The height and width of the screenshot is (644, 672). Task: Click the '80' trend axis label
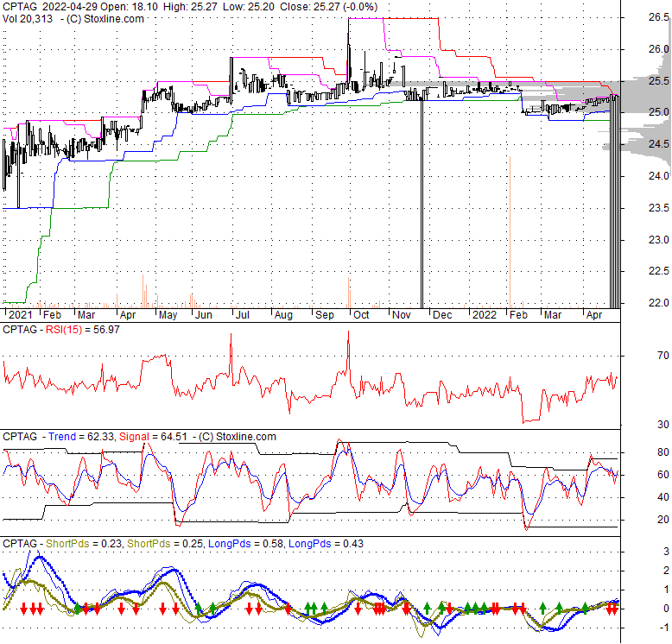[663, 452]
